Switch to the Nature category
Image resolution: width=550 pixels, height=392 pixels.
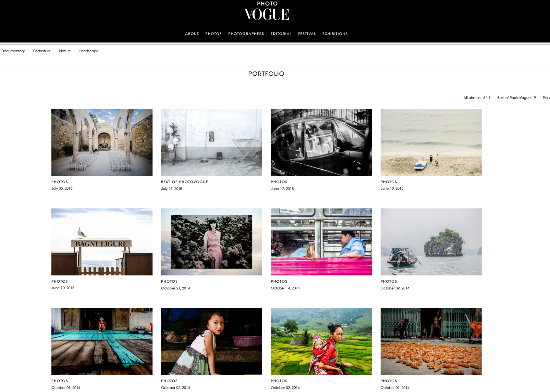point(65,51)
